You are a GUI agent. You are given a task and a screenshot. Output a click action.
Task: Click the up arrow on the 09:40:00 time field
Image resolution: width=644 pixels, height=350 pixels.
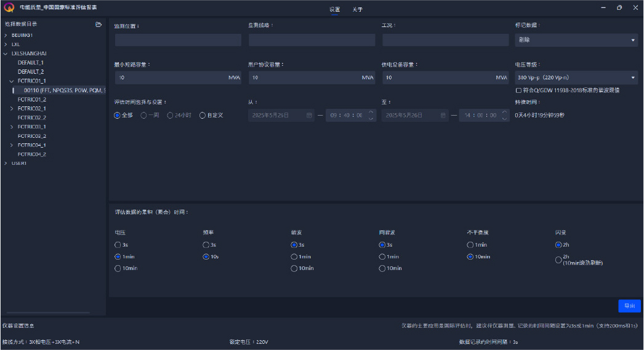371,112
